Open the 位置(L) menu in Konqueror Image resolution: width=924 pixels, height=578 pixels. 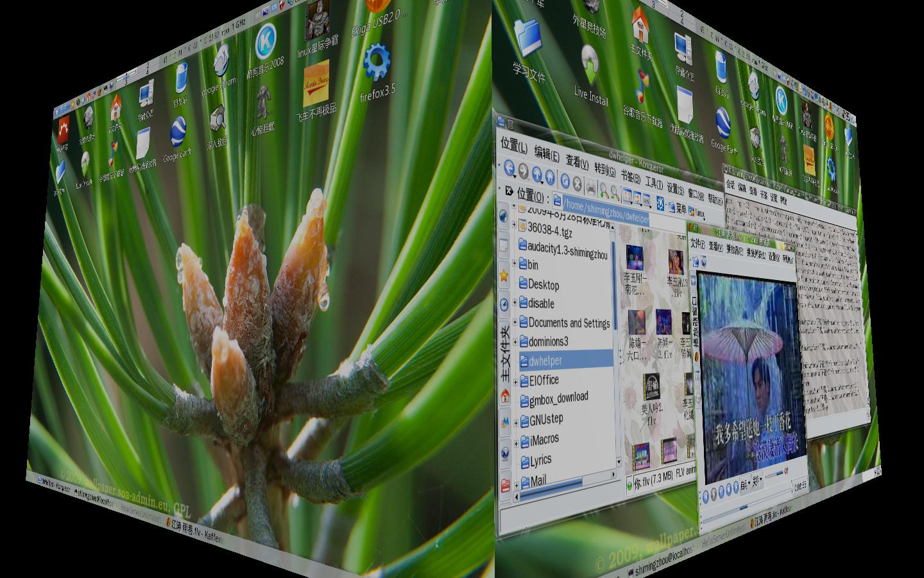click(x=514, y=144)
